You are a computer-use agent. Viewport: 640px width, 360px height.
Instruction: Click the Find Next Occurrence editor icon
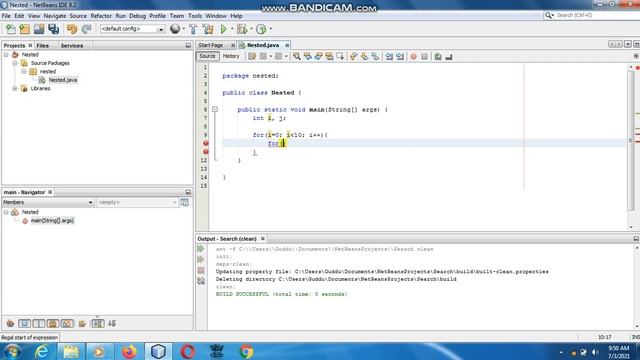pyautogui.click(x=318, y=56)
